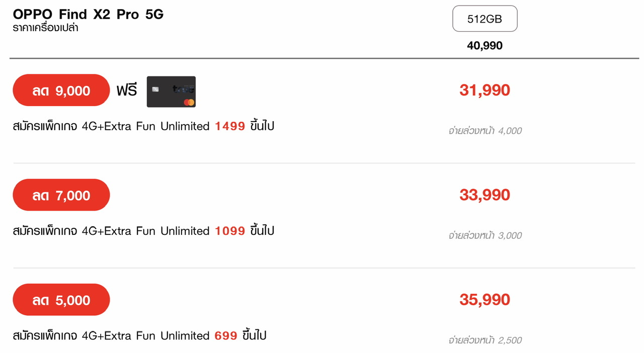
Task: Click the จ่ายล่วงหน้า 3,000 advance payment note
Action: pyautogui.click(x=485, y=235)
